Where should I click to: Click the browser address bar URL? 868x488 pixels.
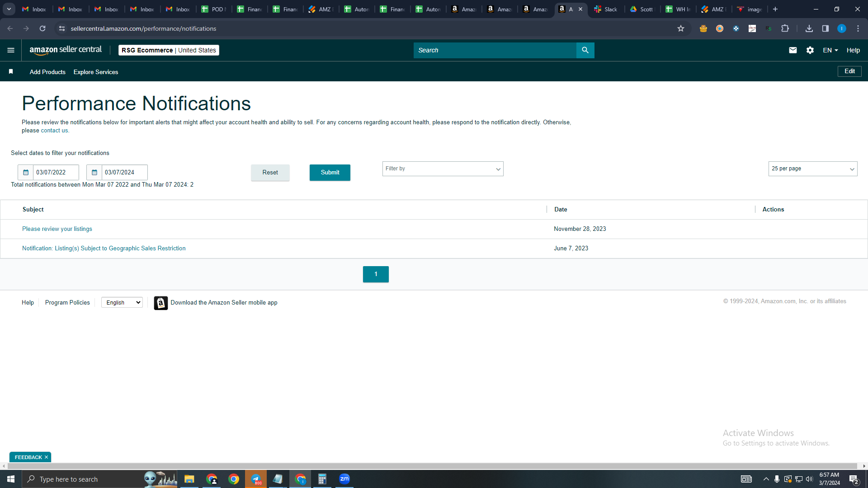tap(143, 28)
